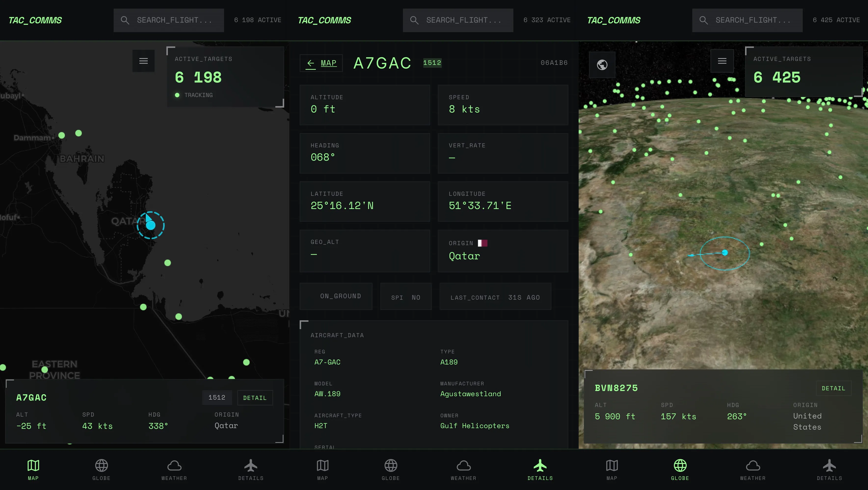This screenshot has width=868, height=490.
Task: Click the selected cyan aircraft marker on globe
Action: click(x=725, y=252)
